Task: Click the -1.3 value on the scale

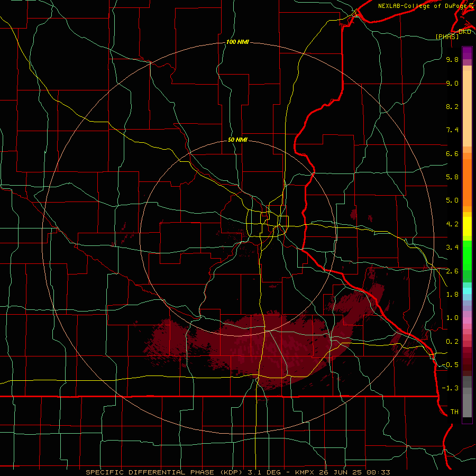Action: coord(450,388)
